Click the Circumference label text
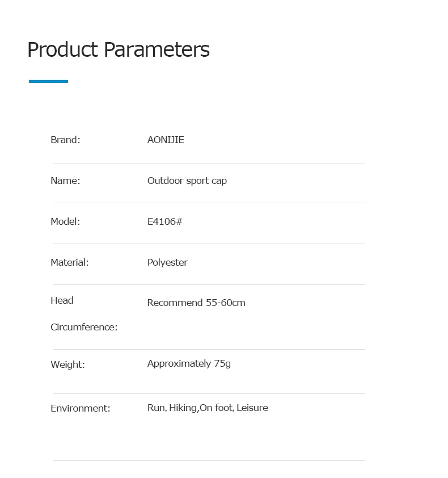This screenshot has width=448, height=478. (x=84, y=327)
